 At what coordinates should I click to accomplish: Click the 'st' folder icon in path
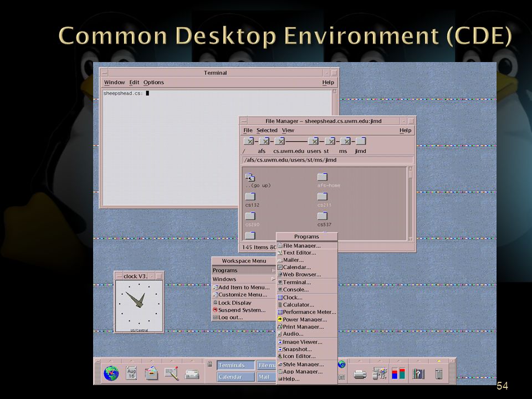pos(330,141)
